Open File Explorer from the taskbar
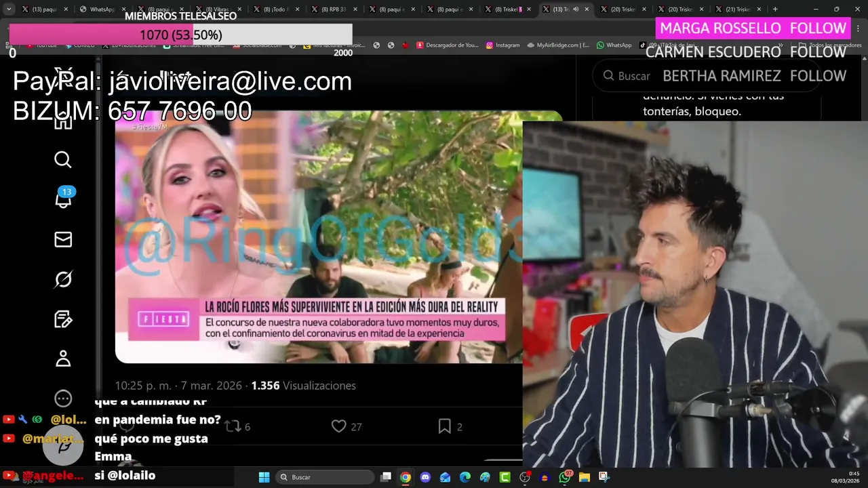This screenshot has height=488, width=868. point(585,477)
